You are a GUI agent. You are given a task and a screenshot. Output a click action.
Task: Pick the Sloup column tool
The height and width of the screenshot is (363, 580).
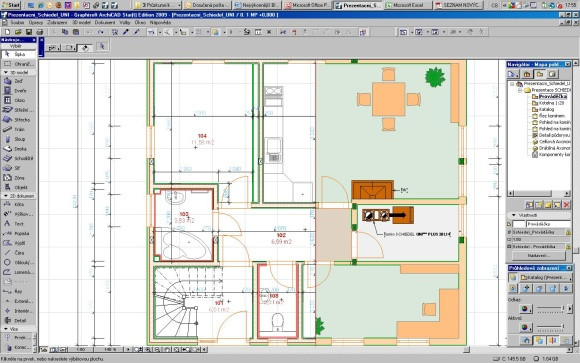click(18, 139)
